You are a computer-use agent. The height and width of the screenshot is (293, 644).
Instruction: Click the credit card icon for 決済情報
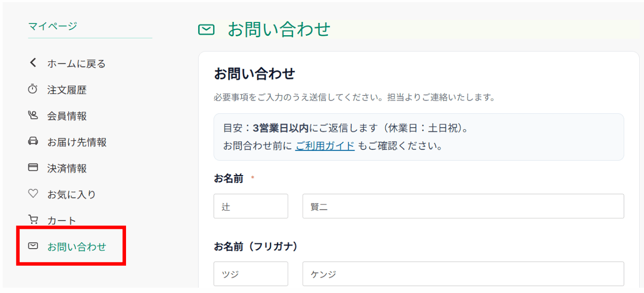click(x=33, y=168)
